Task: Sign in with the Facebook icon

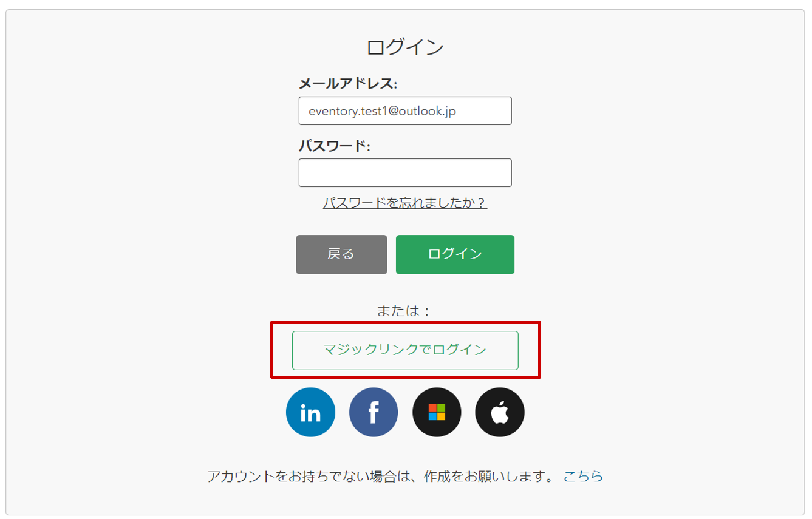Action: pyautogui.click(x=374, y=412)
